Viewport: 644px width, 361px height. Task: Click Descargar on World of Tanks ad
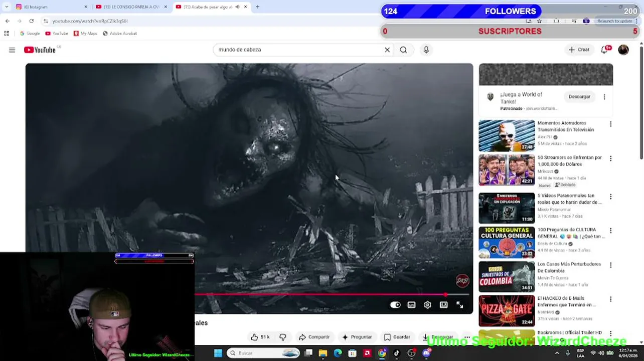tap(579, 97)
